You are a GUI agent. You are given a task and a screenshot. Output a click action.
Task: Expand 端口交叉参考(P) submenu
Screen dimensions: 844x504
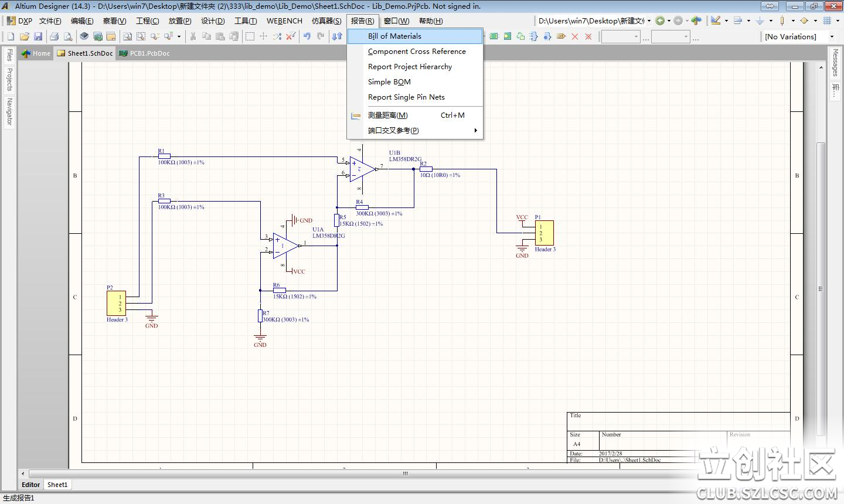tap(415, 131)
